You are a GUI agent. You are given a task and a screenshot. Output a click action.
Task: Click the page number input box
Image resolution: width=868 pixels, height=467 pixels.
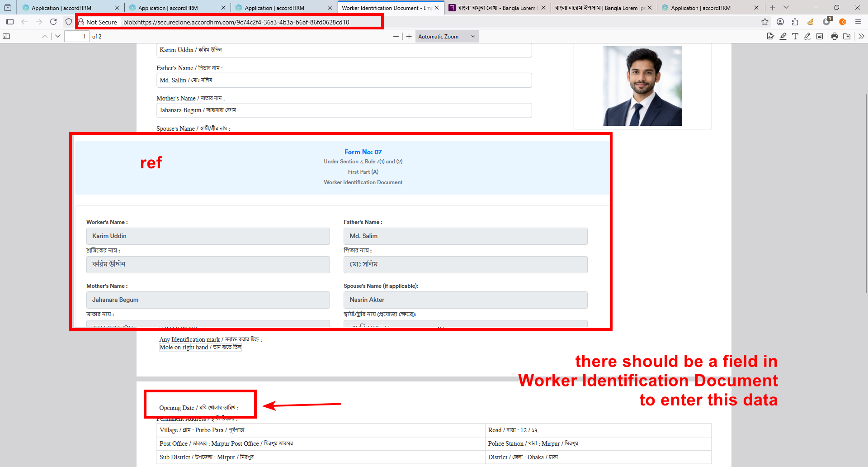(x=77, y=36)
